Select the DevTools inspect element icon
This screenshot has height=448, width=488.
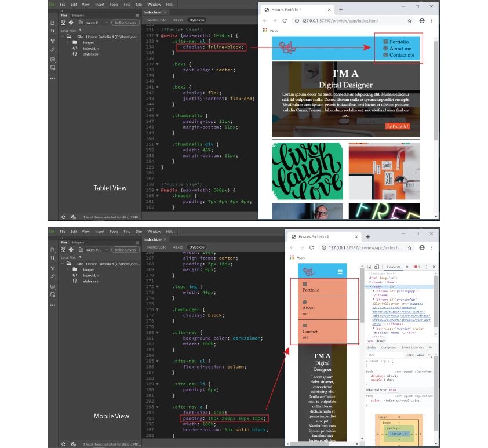coord(369,267)
